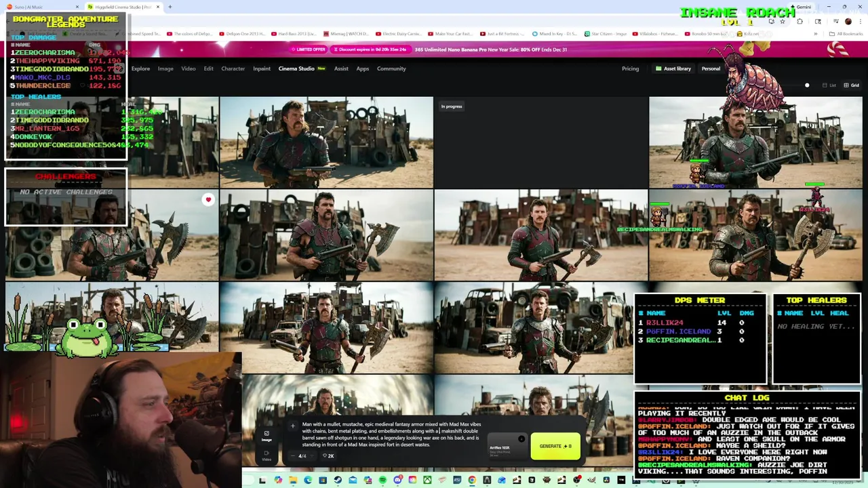The width and height of the screenshot is (868, 488).
Task: Switch gallery to List view
Action: tap(829, 85)
